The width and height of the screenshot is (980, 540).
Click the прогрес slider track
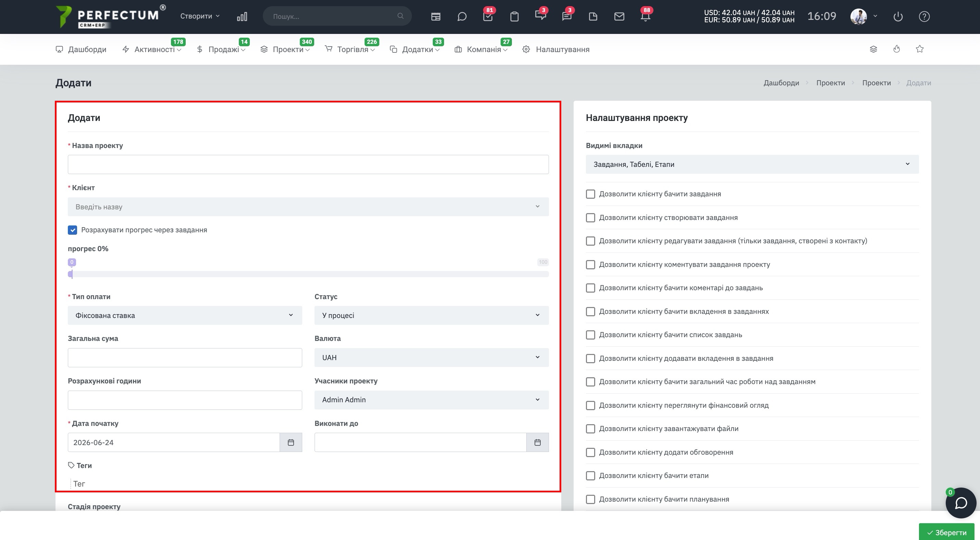click(308, 274)
